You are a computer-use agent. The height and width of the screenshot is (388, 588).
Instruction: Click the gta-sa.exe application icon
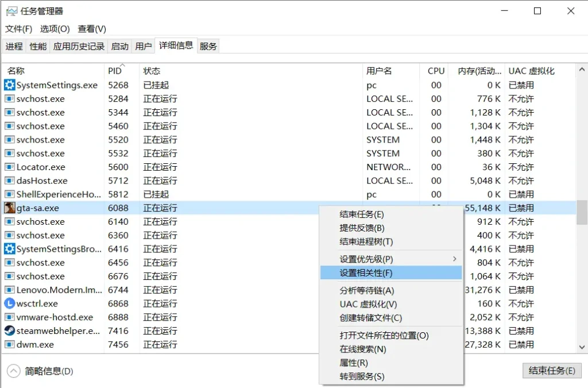(9, 208)
